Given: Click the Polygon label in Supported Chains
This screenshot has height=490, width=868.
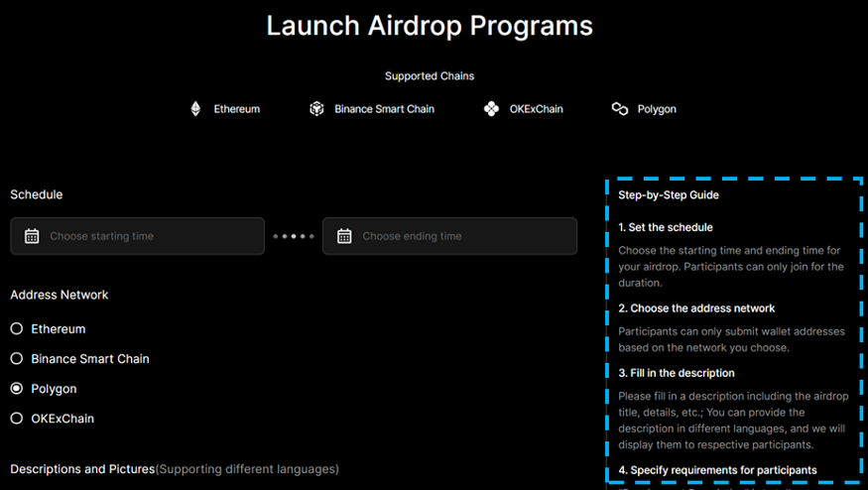Looking at the screenshot, I should pyautogui.click(x=657, y=109).
